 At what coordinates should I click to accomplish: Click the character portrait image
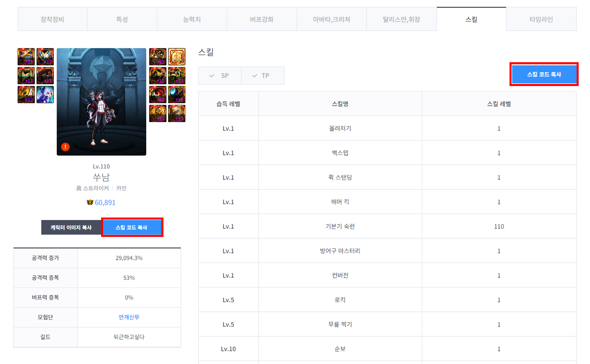tap(101, 102)
